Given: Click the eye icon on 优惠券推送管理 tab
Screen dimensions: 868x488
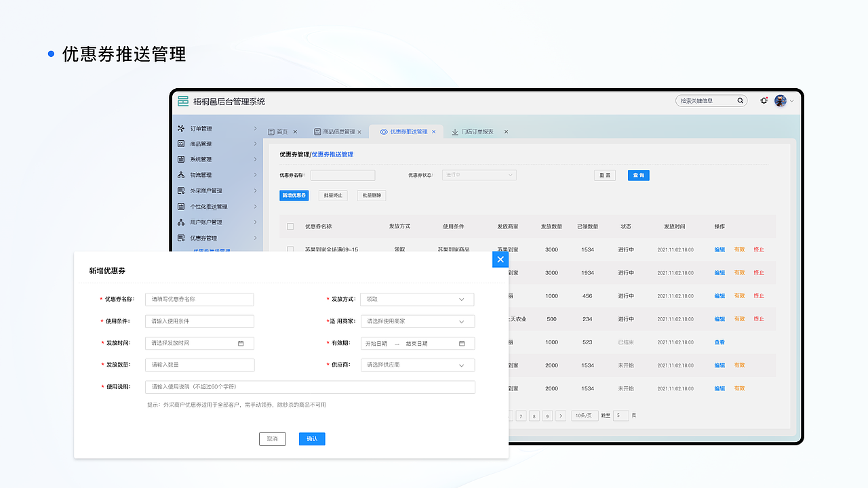Looking at the screenshot, I should click(384, 131).
